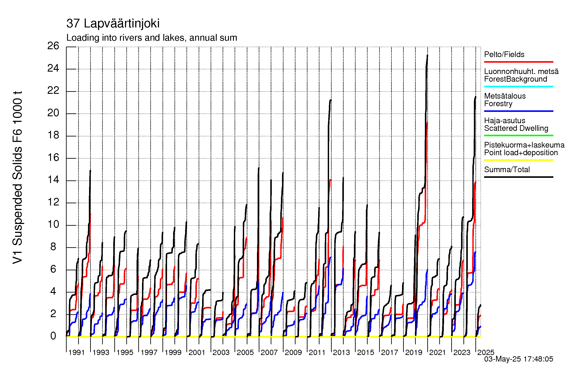Click the 'Metsätalous' legend label
The height and width of the screenshot is (370, 588).
tap(505, 96)
